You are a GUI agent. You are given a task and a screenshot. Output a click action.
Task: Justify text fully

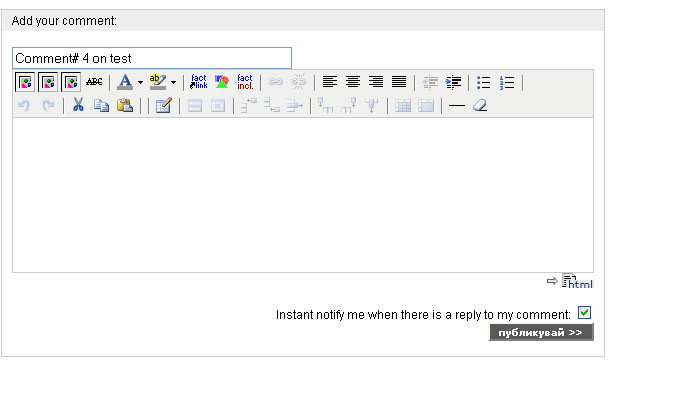coord(399,82)
